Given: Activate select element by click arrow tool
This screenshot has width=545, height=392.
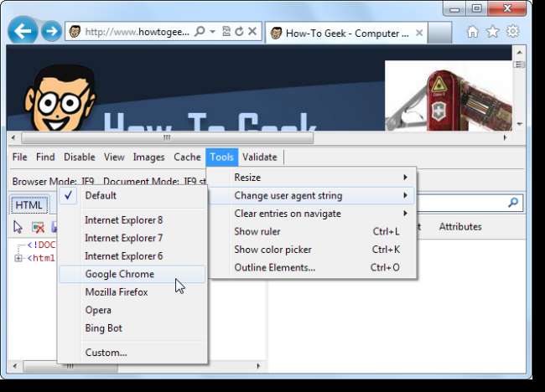Looking at the screenshot, I should (x=19, y=227).
